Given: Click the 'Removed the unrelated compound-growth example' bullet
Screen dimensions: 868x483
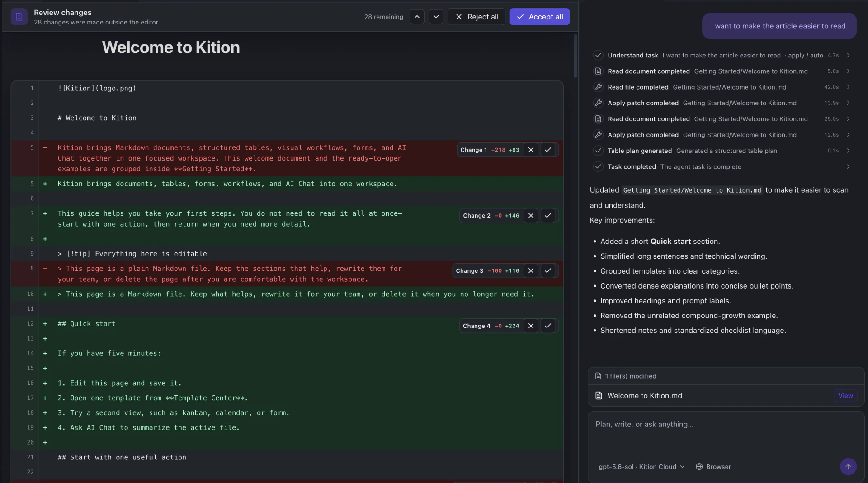Looking at the screenshot, I should [689, 316].
